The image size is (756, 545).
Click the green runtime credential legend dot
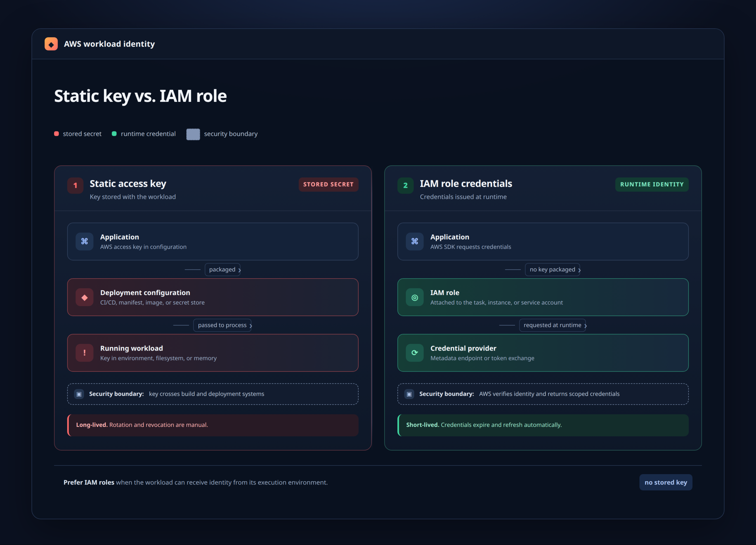[114, 134]
